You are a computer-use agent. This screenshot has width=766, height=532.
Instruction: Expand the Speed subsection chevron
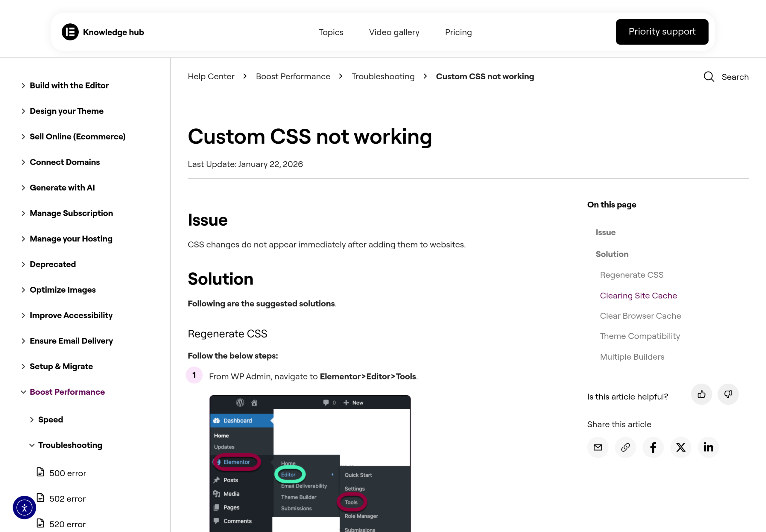click(32, 420)
